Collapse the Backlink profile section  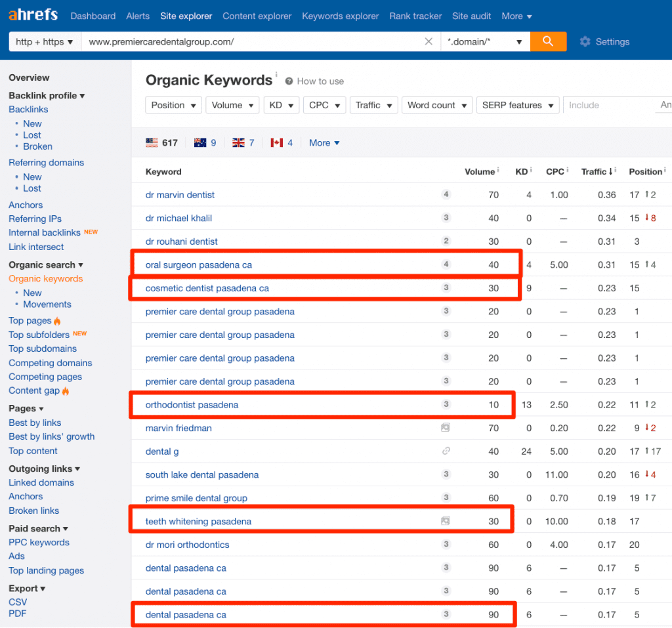click(47, 96)
